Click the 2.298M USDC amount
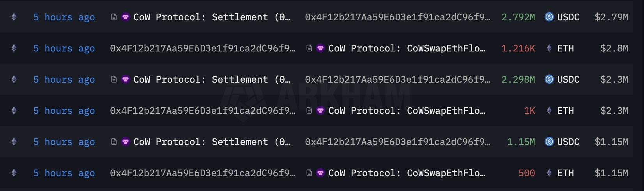Image resolution: width=644 pixels, height=191 pixels. [x=518, y=80]
